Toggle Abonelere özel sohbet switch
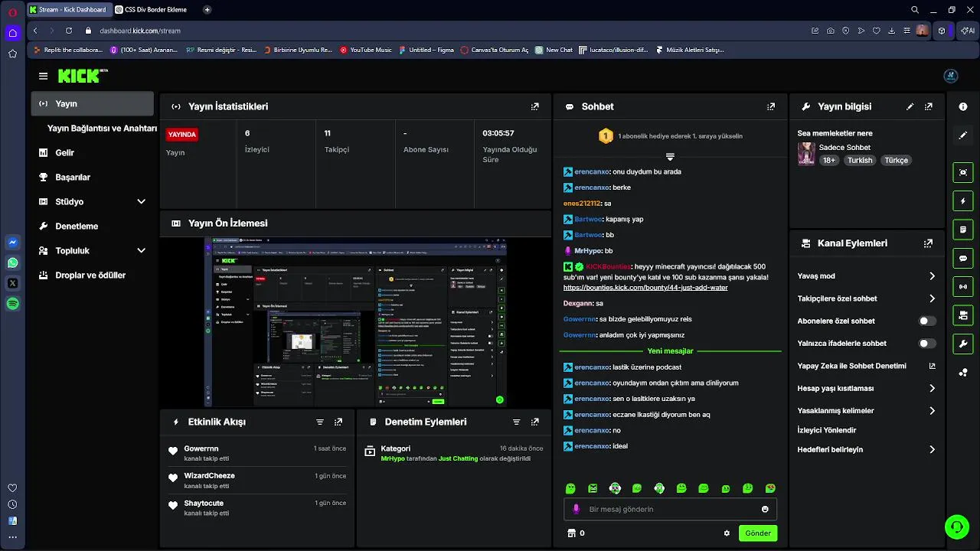 click(x=927, y=321)
